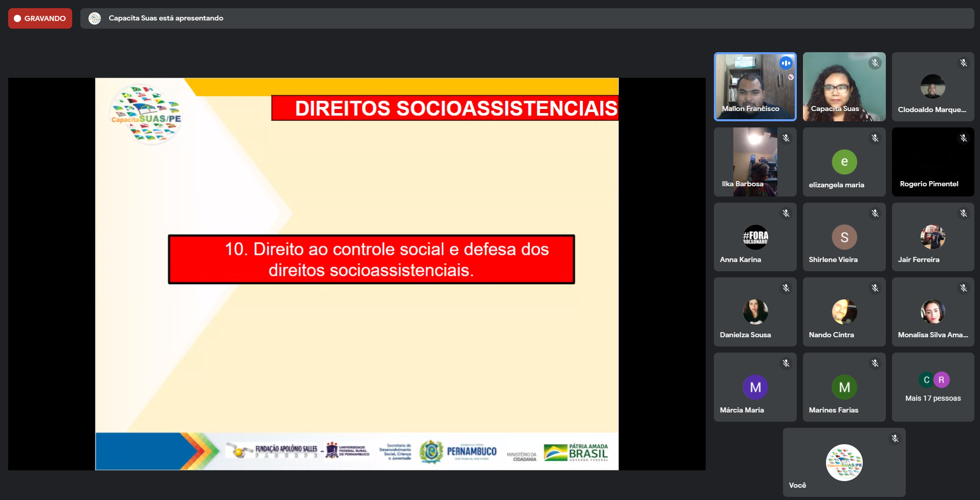This screenshot has height=500, width=980.
Task: Click the muted mic icon on Rogerio Pimentel tile
Action: pos(963,138)
